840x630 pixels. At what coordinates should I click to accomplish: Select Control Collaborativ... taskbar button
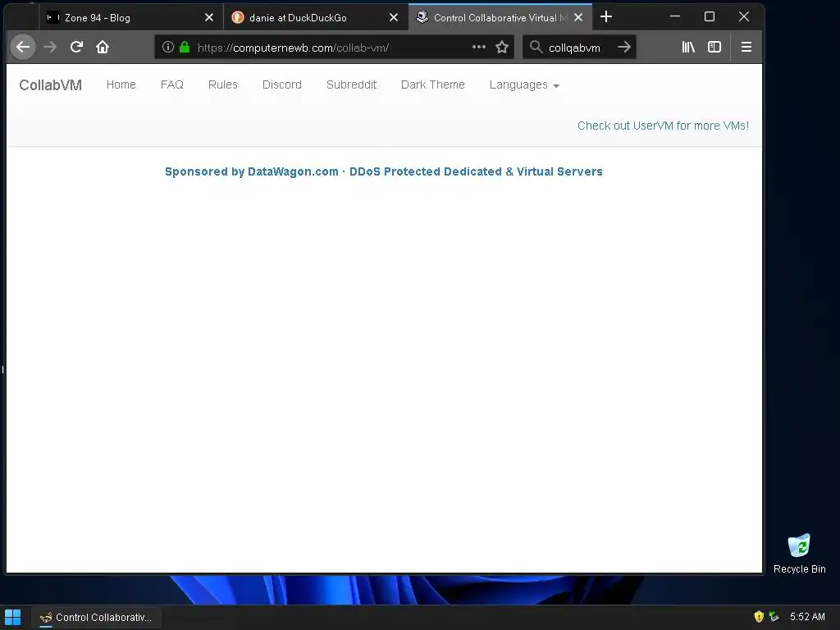coord(97,618)
